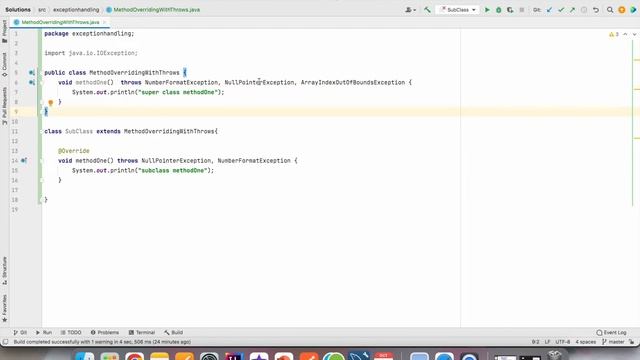Click Solutions breadcrumb in navigation bar

pyautogui.click(x=18, y=9)
